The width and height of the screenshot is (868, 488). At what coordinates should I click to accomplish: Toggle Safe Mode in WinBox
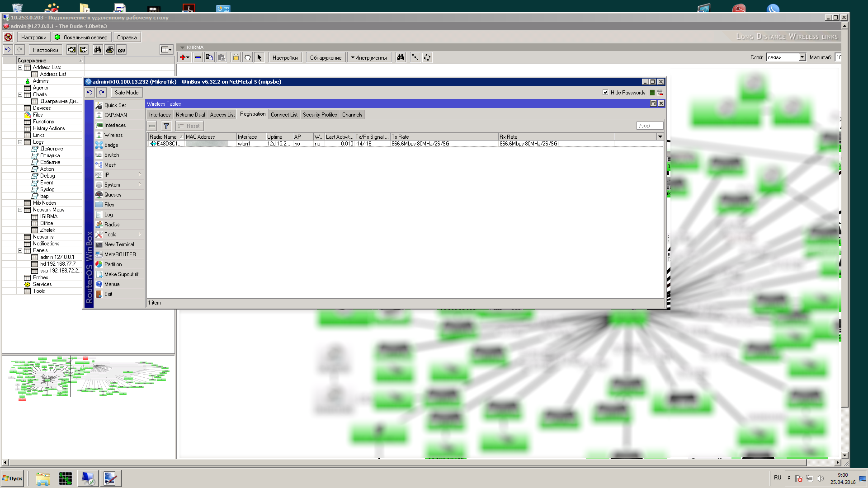point(127,93)
